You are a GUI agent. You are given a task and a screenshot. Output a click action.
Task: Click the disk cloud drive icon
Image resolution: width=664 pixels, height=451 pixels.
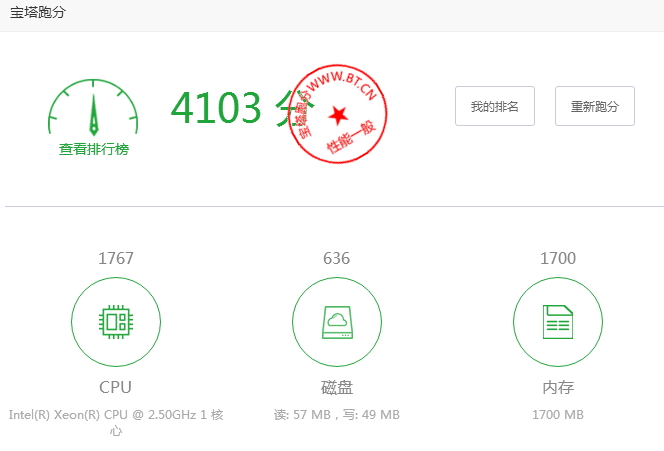click(x=336, y=322)
